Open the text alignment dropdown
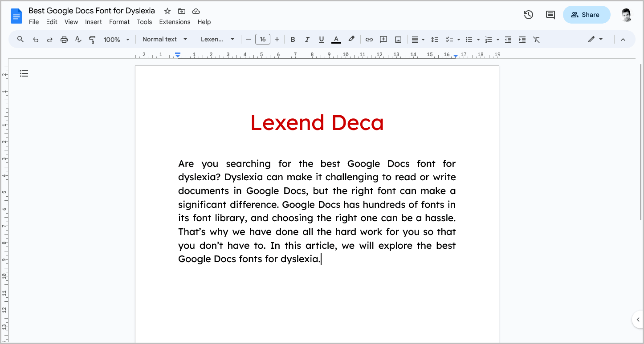Screen dimensions: 644x344 click(418, 40)
